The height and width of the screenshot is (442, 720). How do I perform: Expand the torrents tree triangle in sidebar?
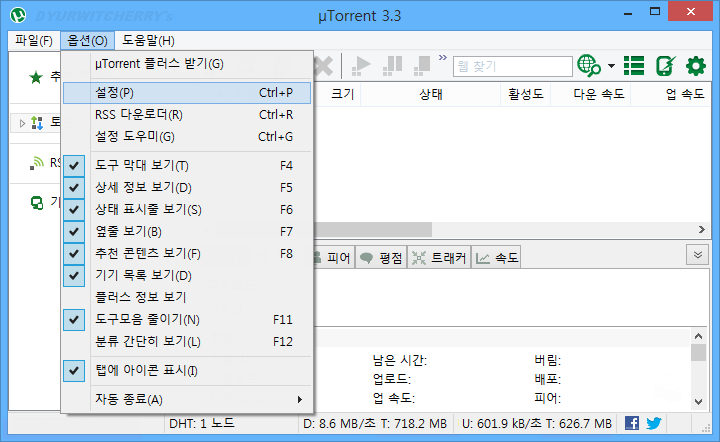[22, 123]
